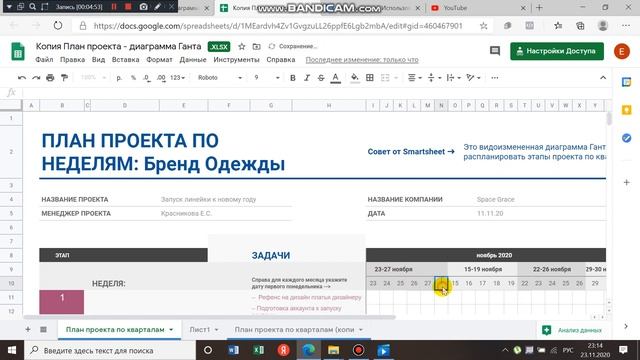Image resolution: width=640 pixels, height=360 pixels.
Task: Open Excel from taskbar
Action: coord(259,350)
